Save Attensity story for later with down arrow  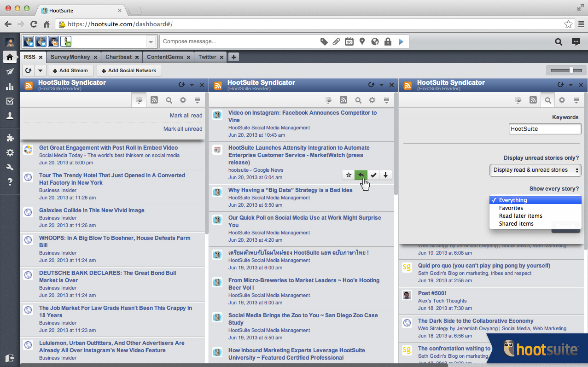385,175
